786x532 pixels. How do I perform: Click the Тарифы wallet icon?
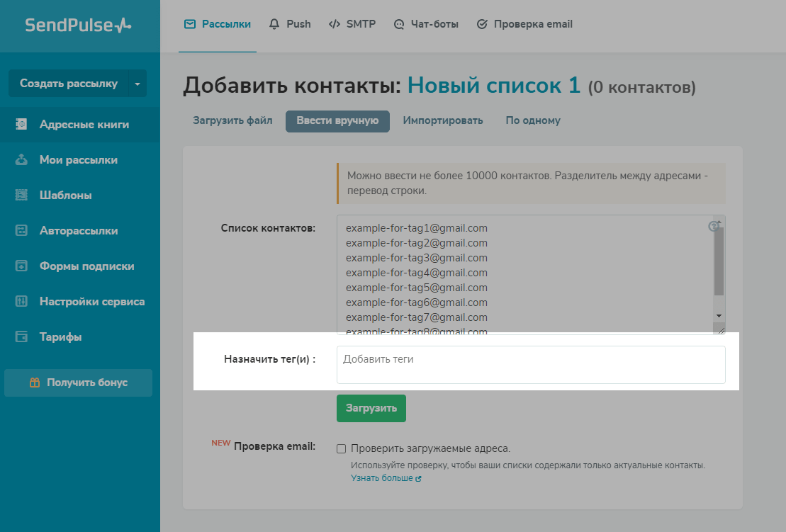21,337
